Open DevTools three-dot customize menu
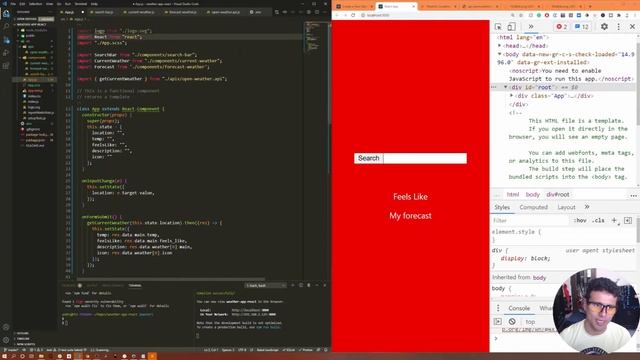 [619, 27]
